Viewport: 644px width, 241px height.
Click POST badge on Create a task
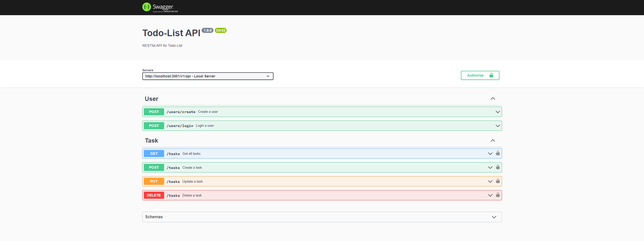[154, 167]
